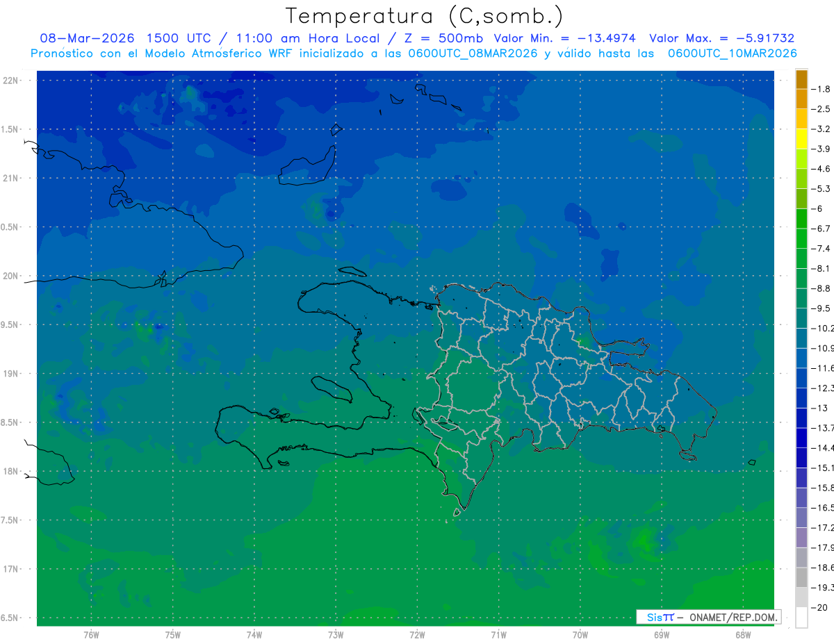Click the pressure level 'Z = 500mb'
Image resolution: width=834 pixels, height=644 pixels.
442,38
